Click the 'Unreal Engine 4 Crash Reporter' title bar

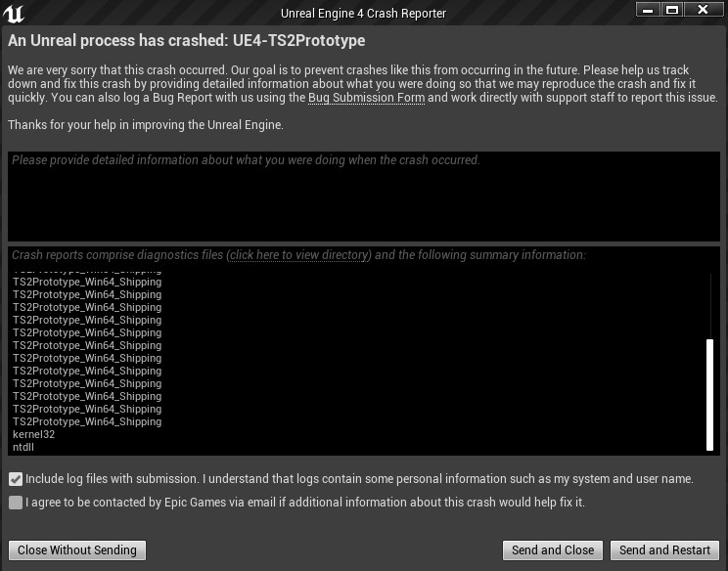tap(363, 13)
